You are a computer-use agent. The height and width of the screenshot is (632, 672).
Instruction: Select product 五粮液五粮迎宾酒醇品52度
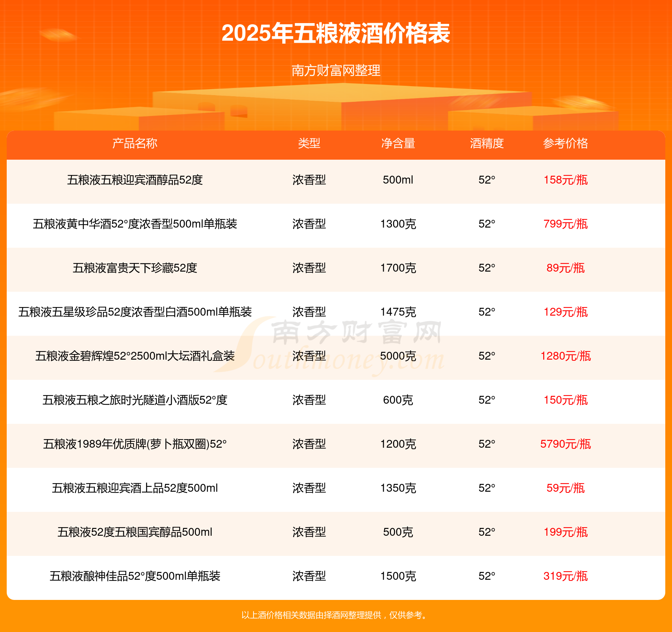[135, 180]
